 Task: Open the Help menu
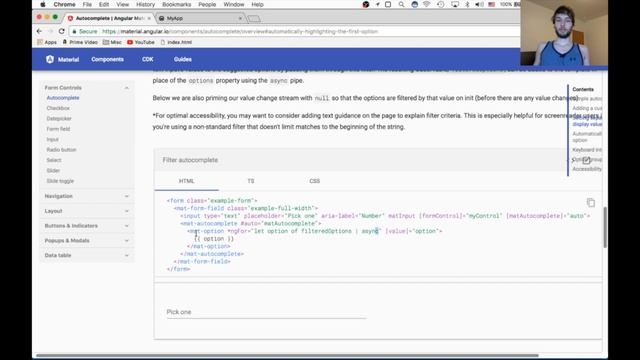[257, 4]
